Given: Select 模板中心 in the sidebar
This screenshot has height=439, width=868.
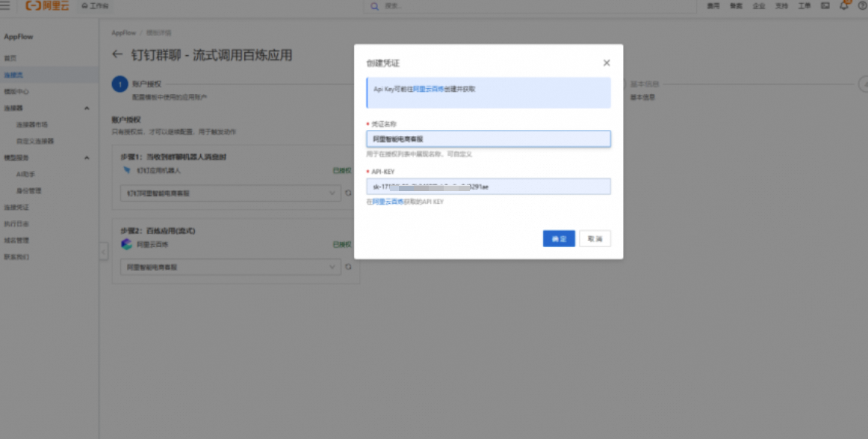Looking at the screenshot, I should coord(16,91).
